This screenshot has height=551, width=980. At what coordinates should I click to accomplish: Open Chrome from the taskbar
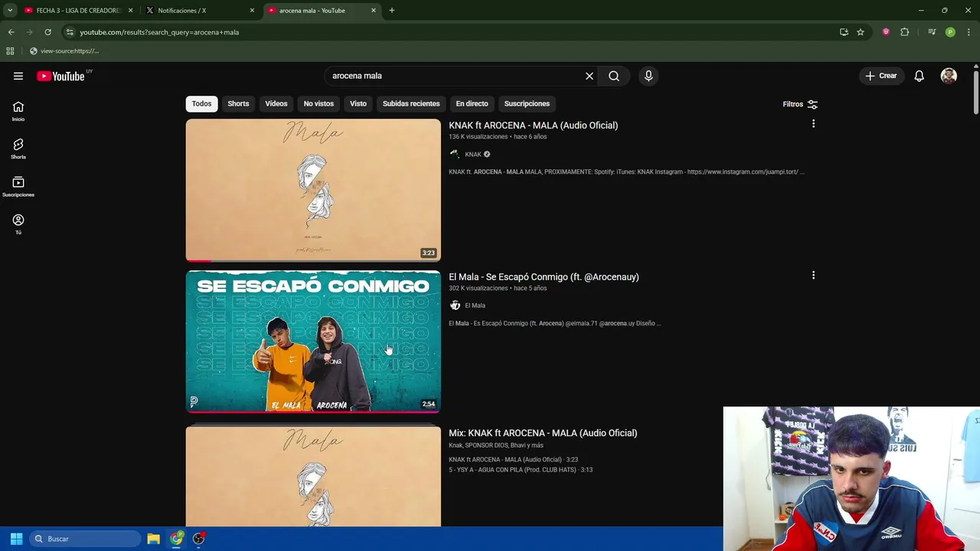(x=177, y=539)
